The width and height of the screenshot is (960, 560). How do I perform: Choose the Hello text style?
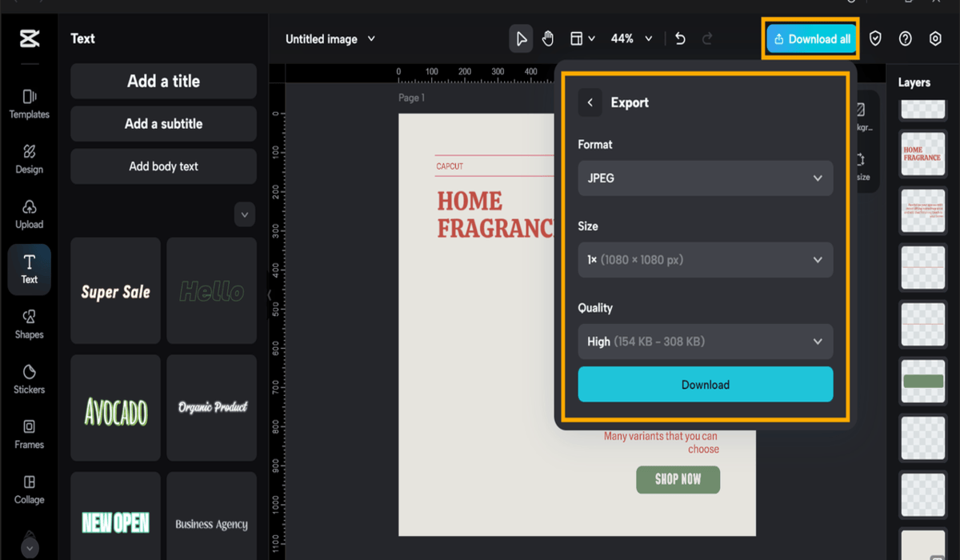[x=212, y=291]
